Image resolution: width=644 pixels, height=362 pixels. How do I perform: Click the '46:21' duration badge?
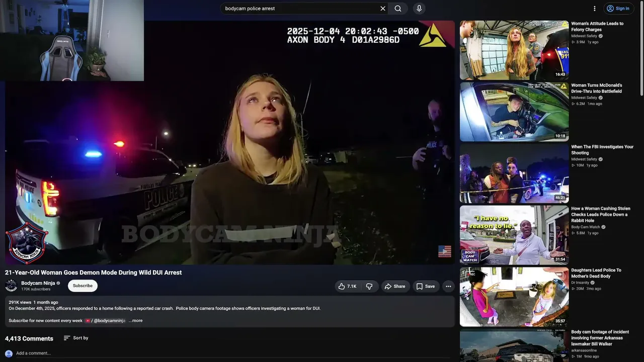point(560,198)
